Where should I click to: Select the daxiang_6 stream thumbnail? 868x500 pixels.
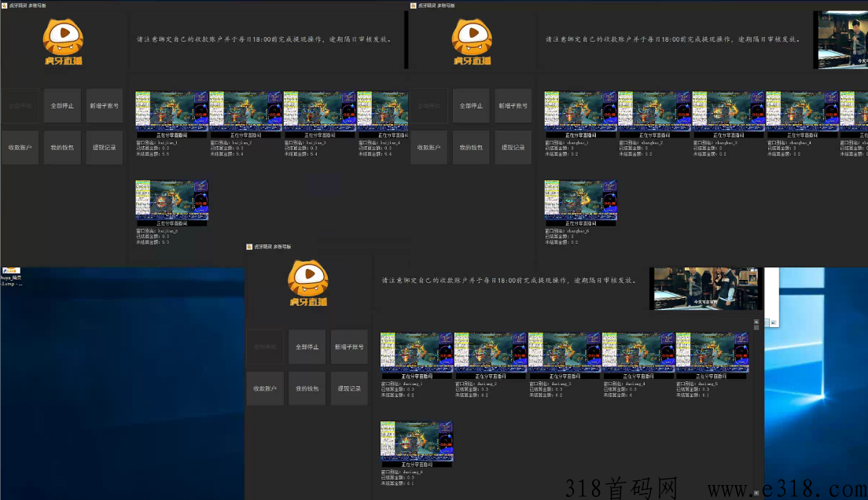pos(417,441)
